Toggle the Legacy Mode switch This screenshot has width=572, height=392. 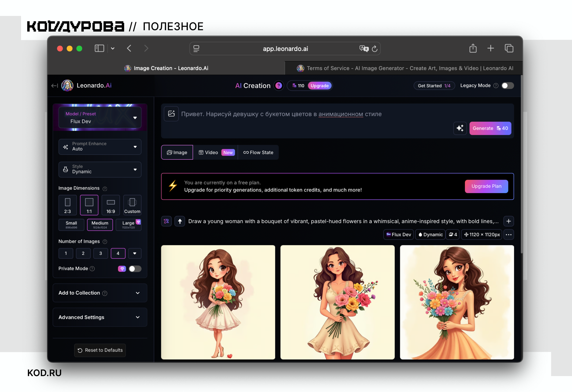[x=508, y=86]
